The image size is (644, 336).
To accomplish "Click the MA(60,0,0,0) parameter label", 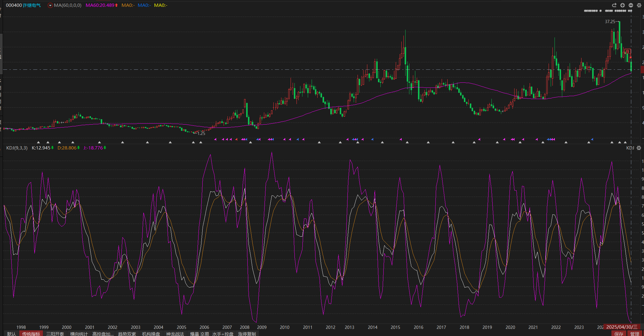I will point(68,5).
